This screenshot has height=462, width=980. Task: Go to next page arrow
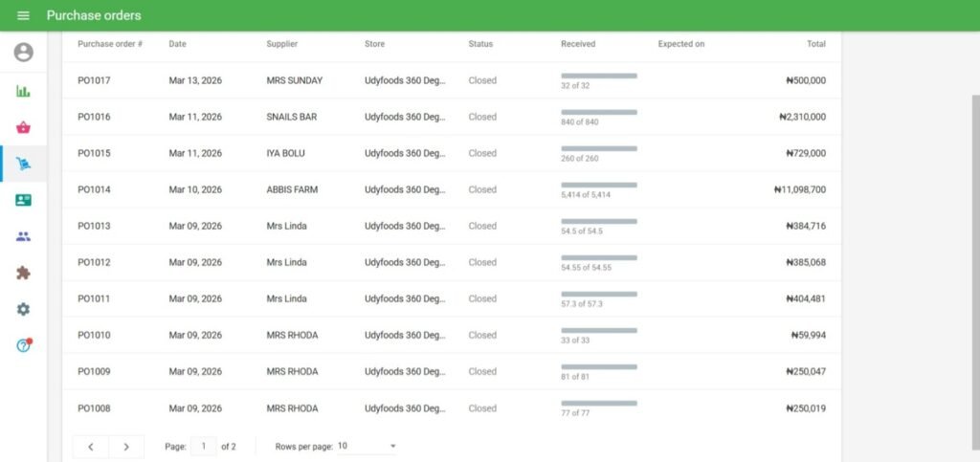126,447
